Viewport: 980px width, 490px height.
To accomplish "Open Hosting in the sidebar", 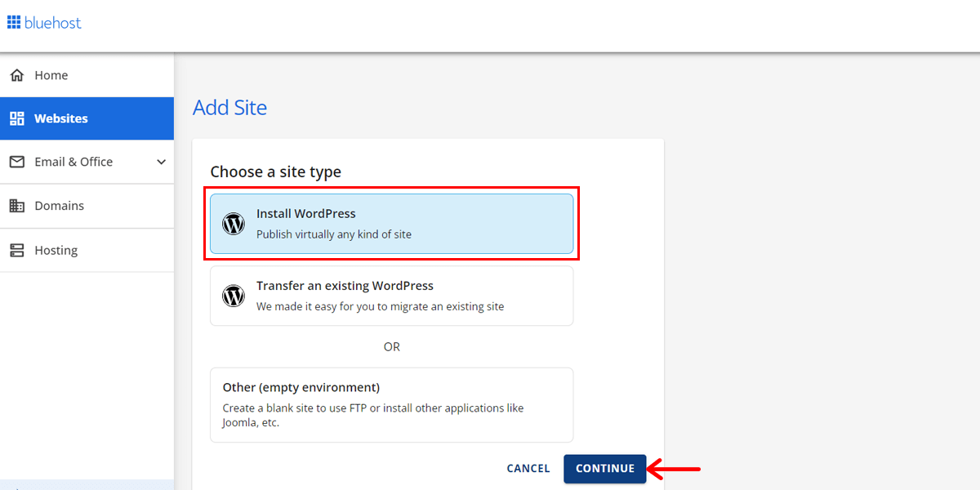I will click(87, 250).
